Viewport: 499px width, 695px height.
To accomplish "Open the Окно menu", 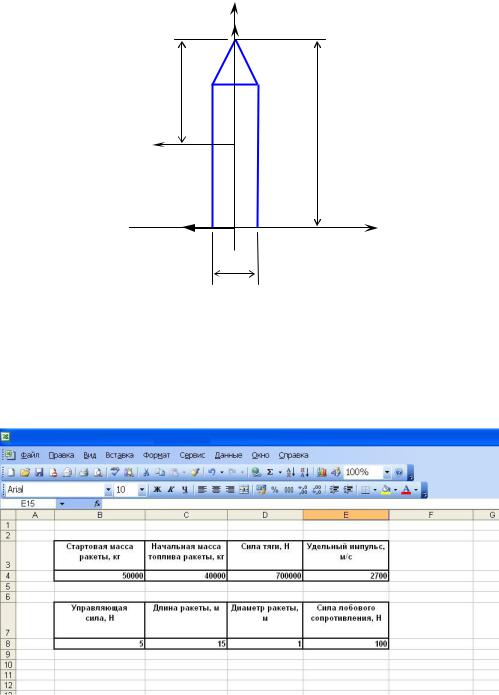I will 260,455.
